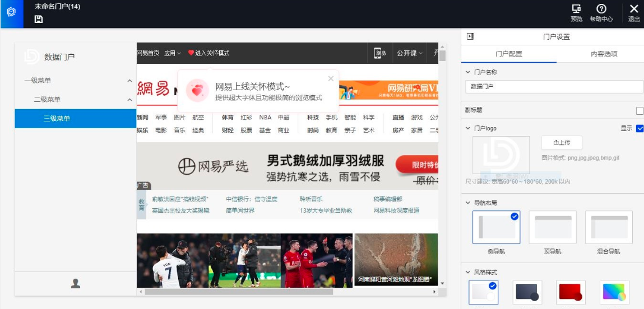This screenshot has height=309, width=644.
Task: Open the 科技 category link
Action: click(x=313, y=118)
